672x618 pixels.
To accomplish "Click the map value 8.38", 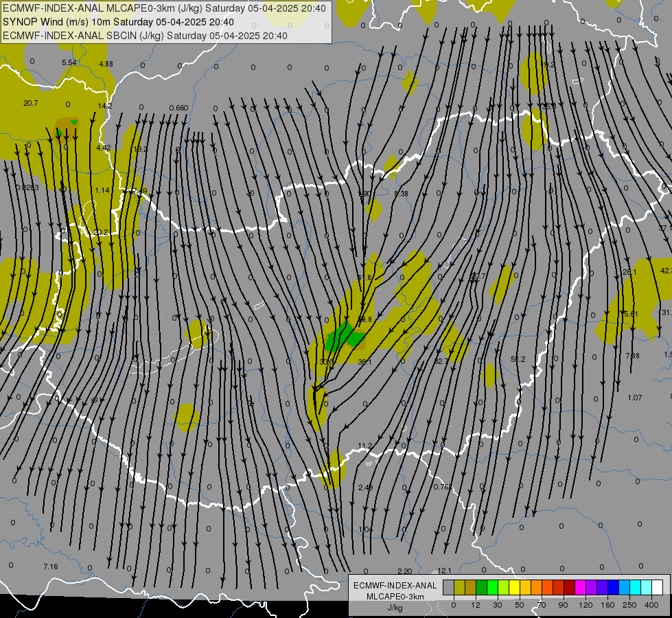I will coord(401,194).
